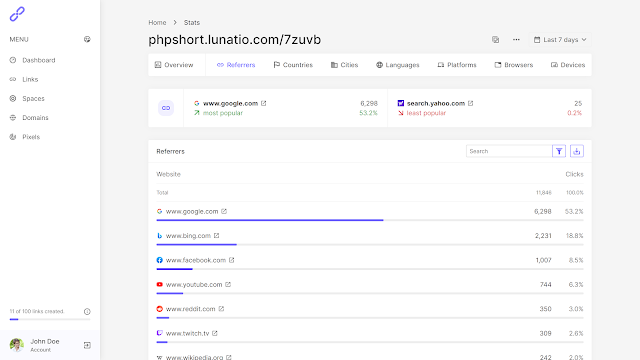Open www.google.com row in referrers list

(192, 211)
